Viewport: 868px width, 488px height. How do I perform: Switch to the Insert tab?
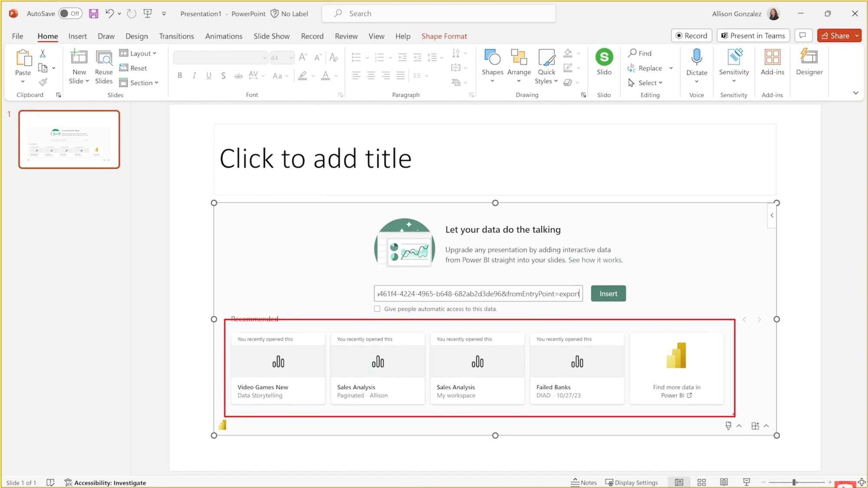coord(77,36)
